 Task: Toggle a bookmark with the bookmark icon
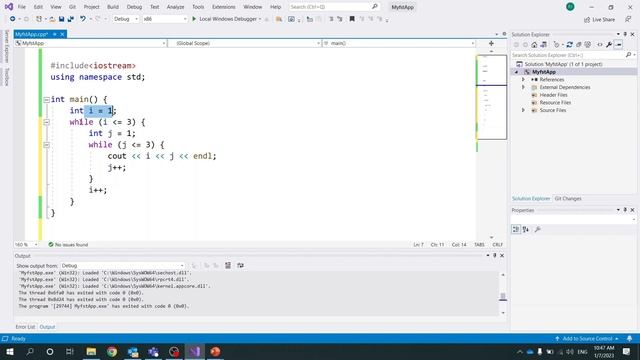tap(352, 19)
